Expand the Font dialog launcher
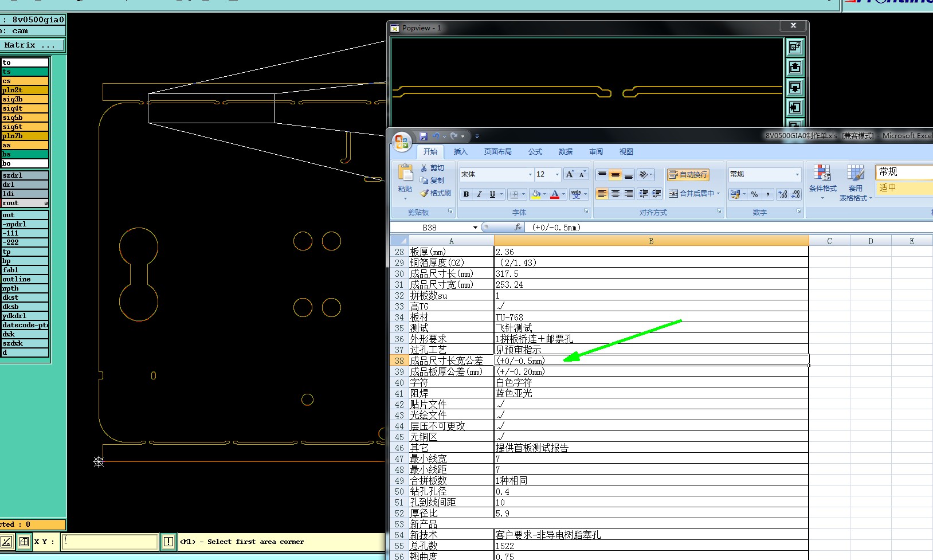This screenshot has height=560, width=933. 586,212
